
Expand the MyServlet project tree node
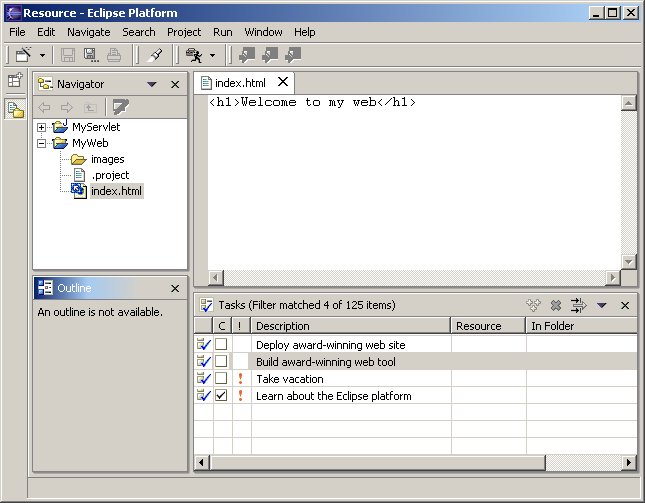[42, 127]
